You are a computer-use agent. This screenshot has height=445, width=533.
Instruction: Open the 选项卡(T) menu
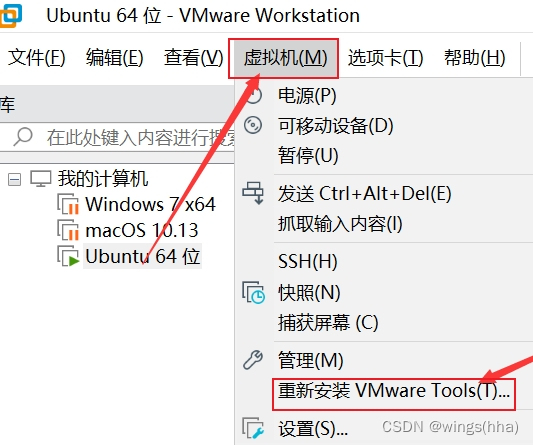385,57
